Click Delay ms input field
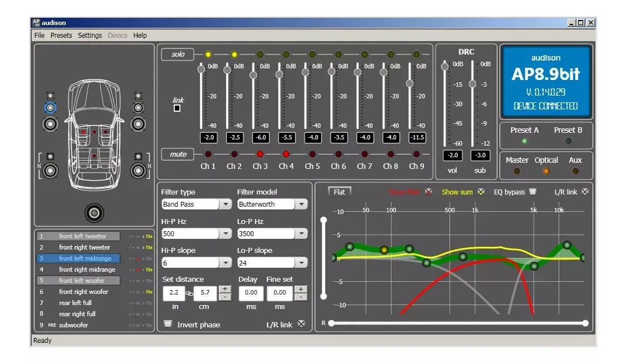626x364 pixels. [x=251, y=293]
